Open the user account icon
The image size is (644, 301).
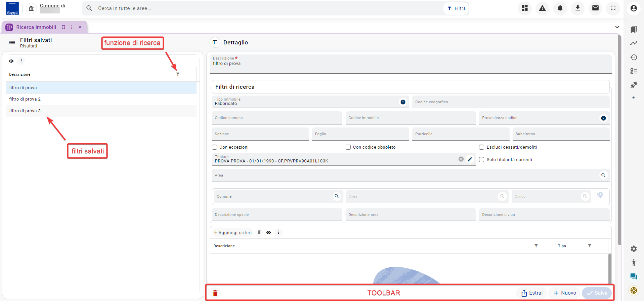tap(634, 8)
